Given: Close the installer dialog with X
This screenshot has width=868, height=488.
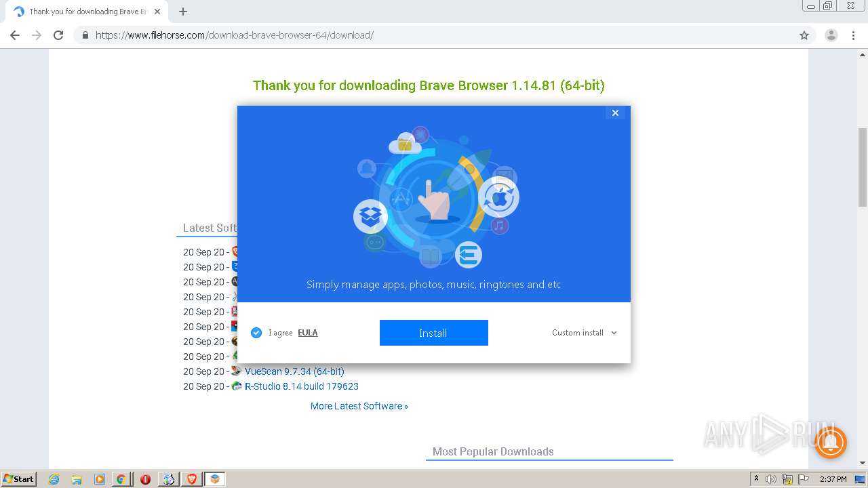Looking at the screenshot, I should click(x=615, y=113).
